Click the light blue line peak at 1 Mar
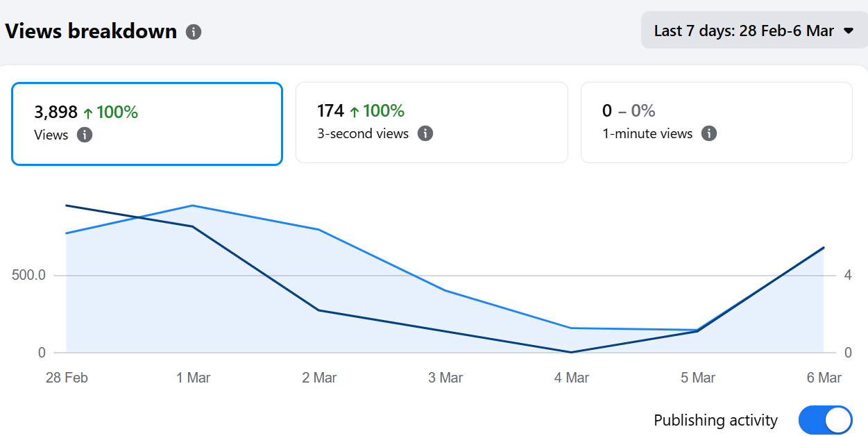 click(192, 206)
